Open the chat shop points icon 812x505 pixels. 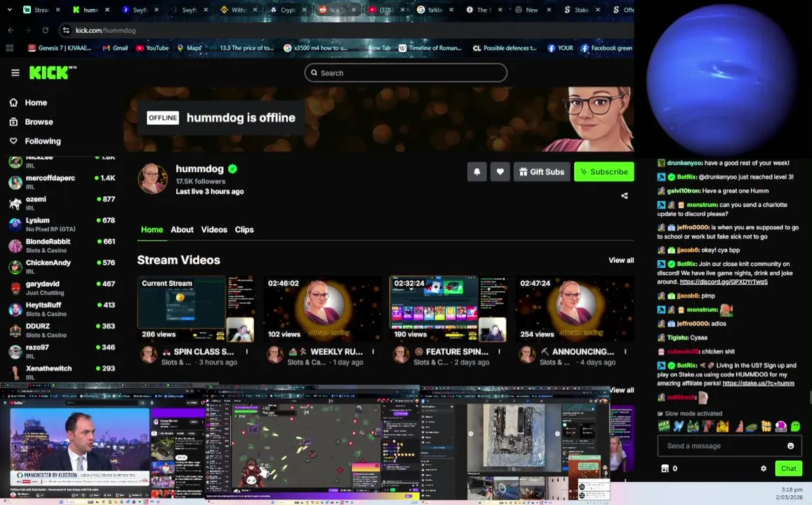coord(665,469)
